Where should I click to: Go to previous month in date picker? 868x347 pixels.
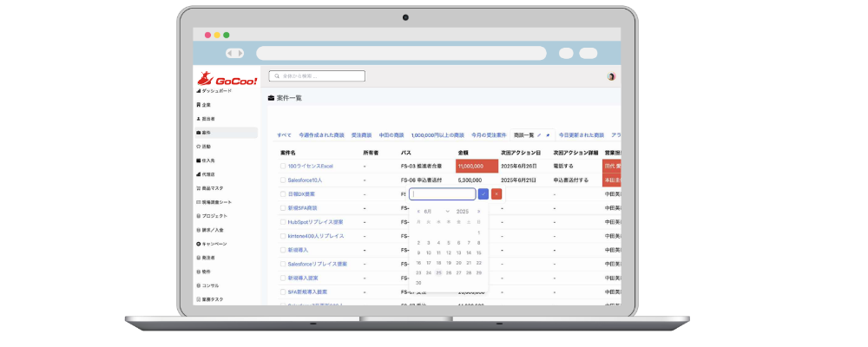click(418, 212)
